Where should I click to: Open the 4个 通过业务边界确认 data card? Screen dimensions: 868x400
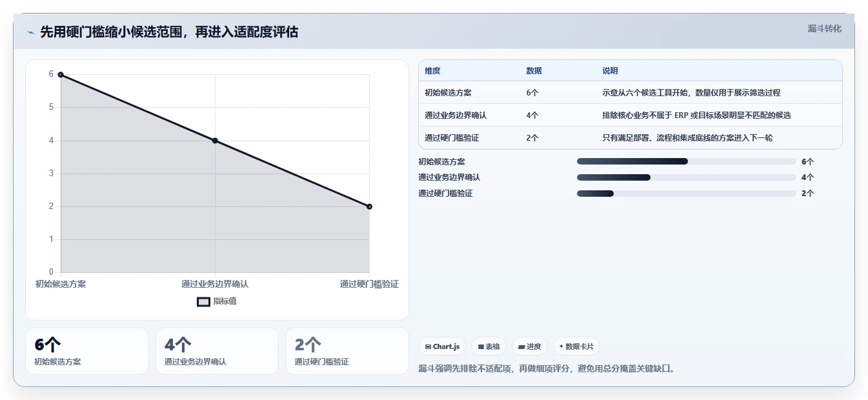[217, 351]
